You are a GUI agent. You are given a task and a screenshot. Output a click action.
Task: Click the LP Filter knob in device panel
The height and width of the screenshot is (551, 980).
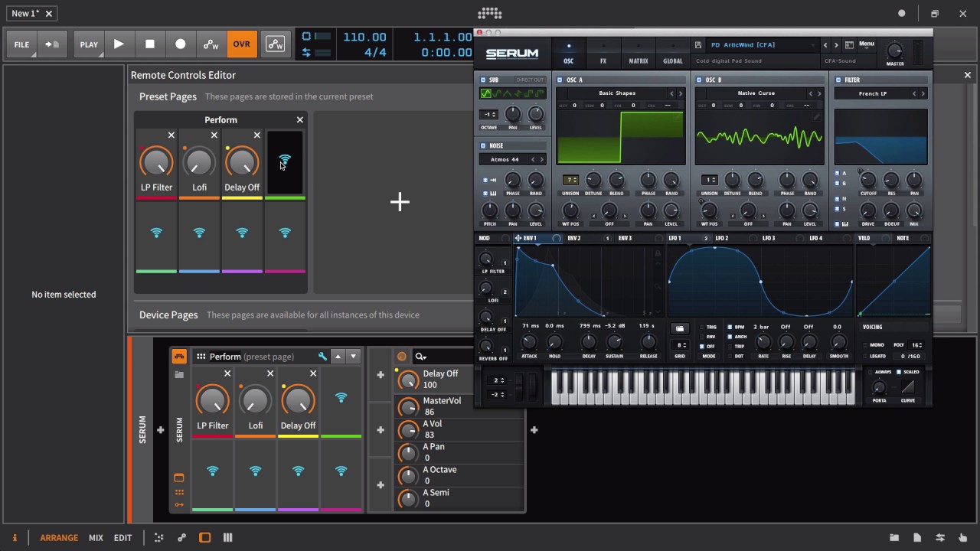pyautogui.click(x=212, y=400)
